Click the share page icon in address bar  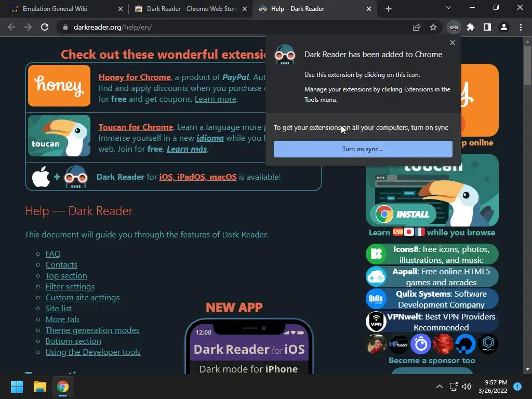pyautogui.click(x=417, y=27)
